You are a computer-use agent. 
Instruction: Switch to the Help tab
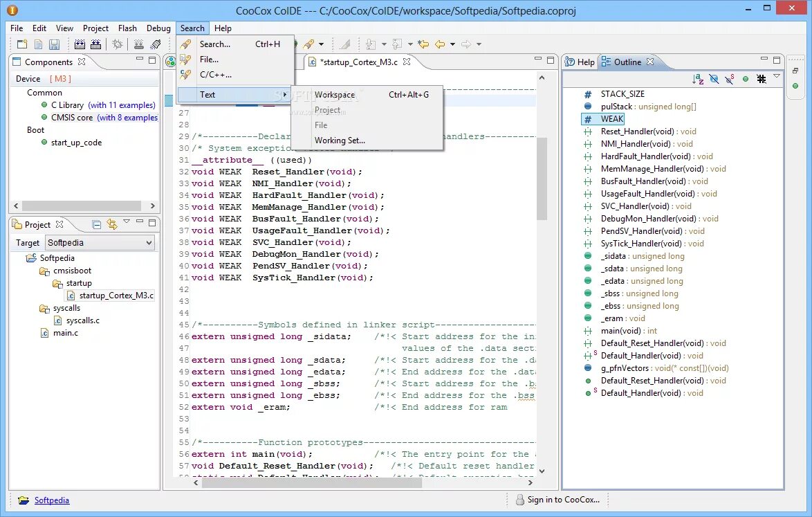tap(580, 62)
